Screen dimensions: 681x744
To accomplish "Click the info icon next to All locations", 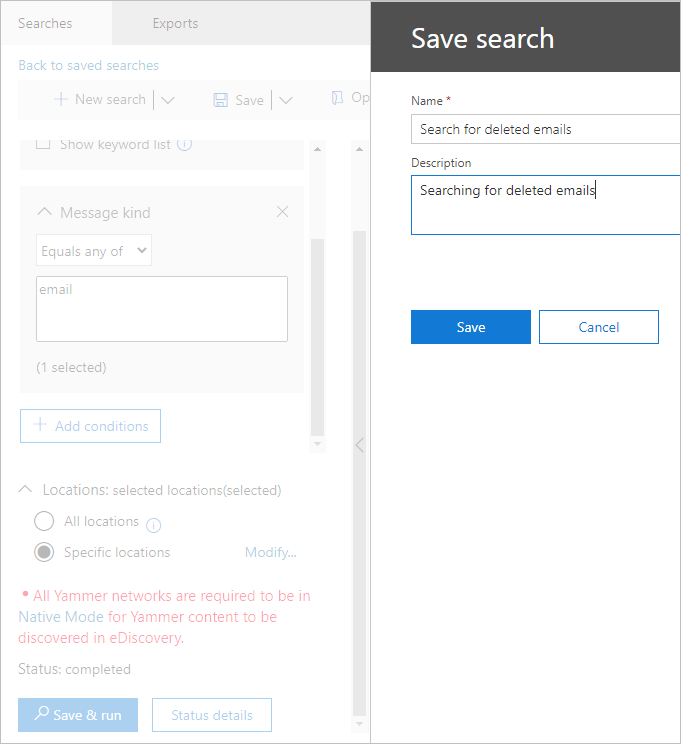I will point(154,525).
